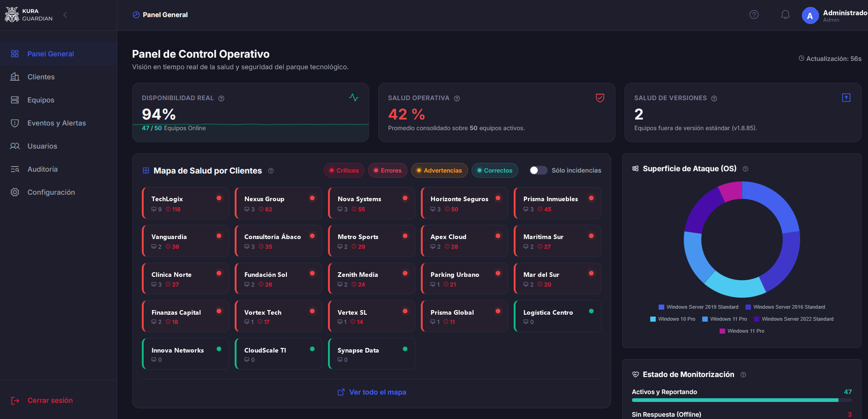Open Usuarios section

tap(58, 146)
